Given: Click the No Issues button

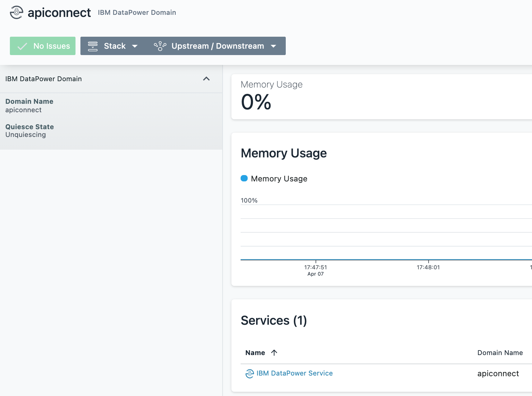Looking at the screenshot, I should pos(43,46).
